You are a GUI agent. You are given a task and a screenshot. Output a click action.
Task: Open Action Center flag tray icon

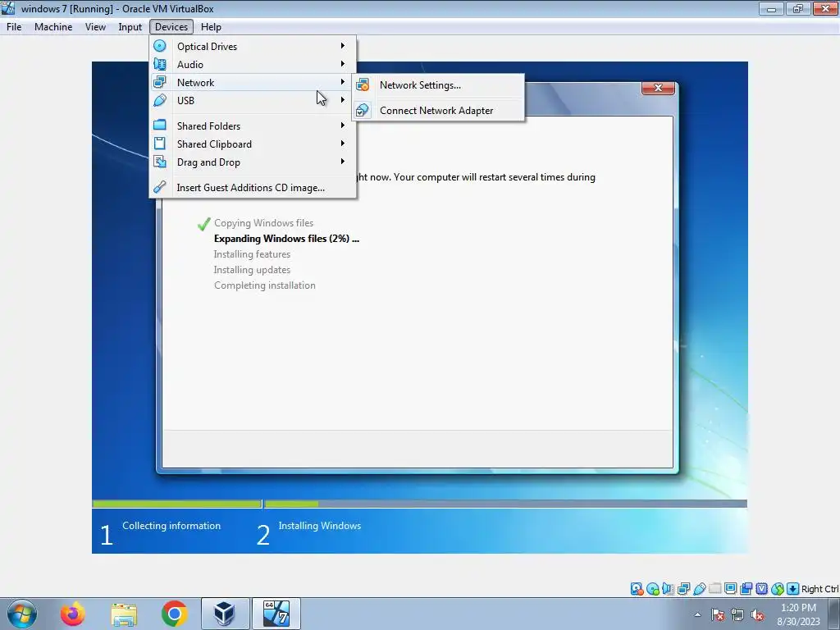(x=718, y=614)
